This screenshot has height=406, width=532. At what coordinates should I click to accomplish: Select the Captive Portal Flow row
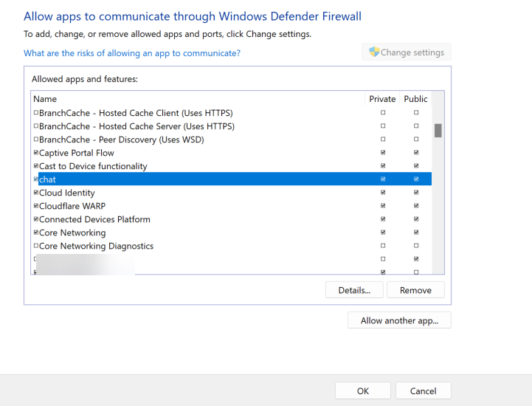pyautogui.click(x=232, y=153)
